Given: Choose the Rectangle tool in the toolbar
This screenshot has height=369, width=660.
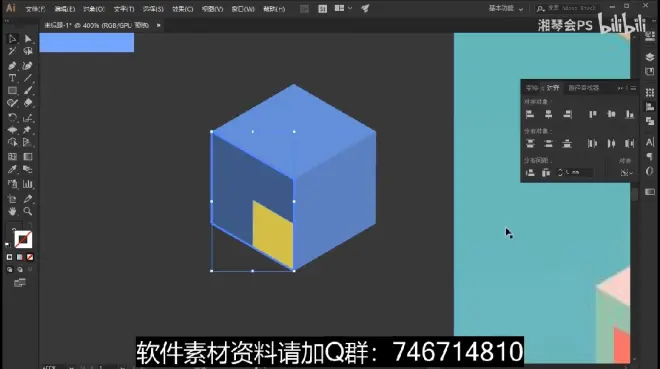Looking at the screenshot, I should [12, 90].
